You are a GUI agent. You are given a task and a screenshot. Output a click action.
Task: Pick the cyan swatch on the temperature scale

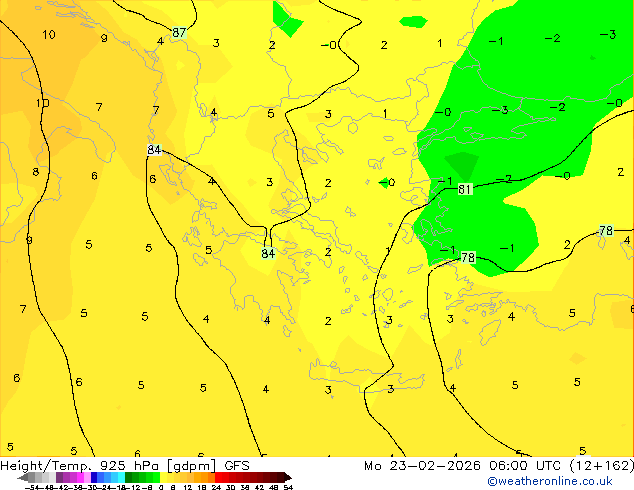pyautogui.click(x=121, y=478)
